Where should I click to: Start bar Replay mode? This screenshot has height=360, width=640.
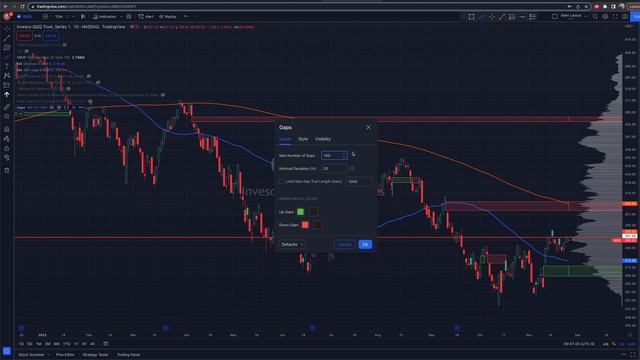pos(167,17)
